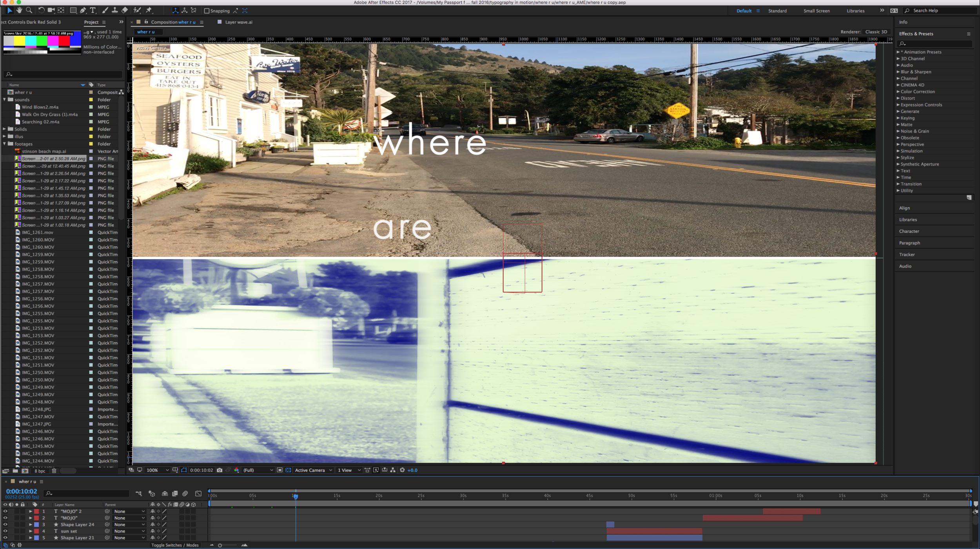Select the Rotation tool
This screenshot has width=980, height=549.
coord(41,10)
